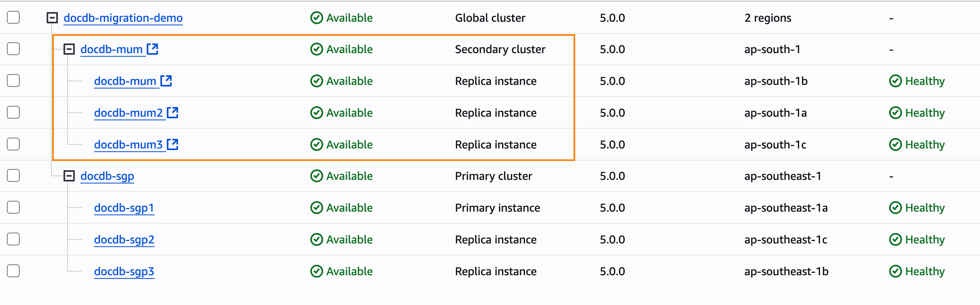
Task: Click Healthy check icon for ap-south-1b row
Action: (895, 81)
